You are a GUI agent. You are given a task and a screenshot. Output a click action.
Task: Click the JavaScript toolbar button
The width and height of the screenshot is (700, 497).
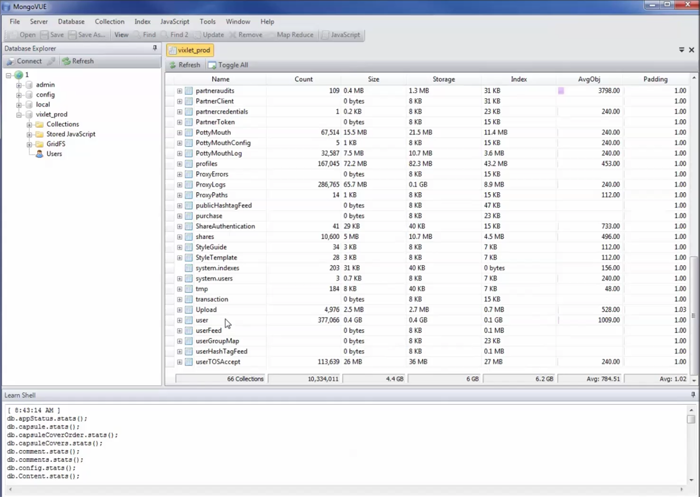(x=341, y=35)
